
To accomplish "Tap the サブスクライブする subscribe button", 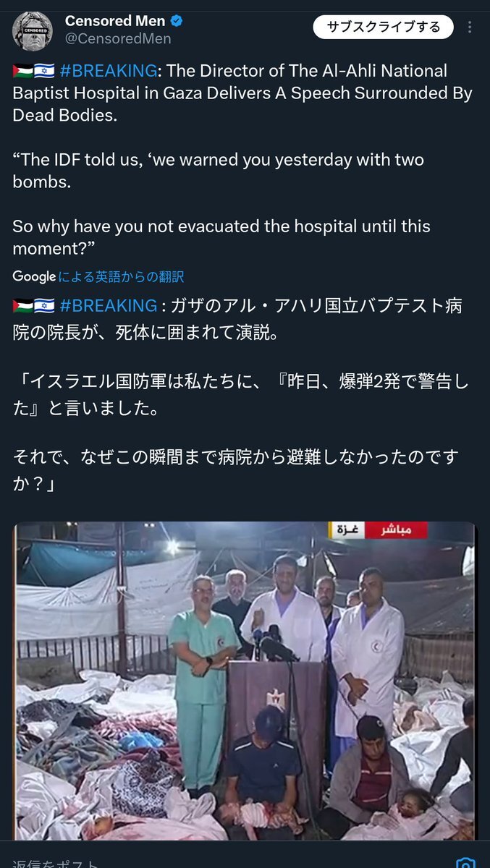I will click(x=383, y=27).
